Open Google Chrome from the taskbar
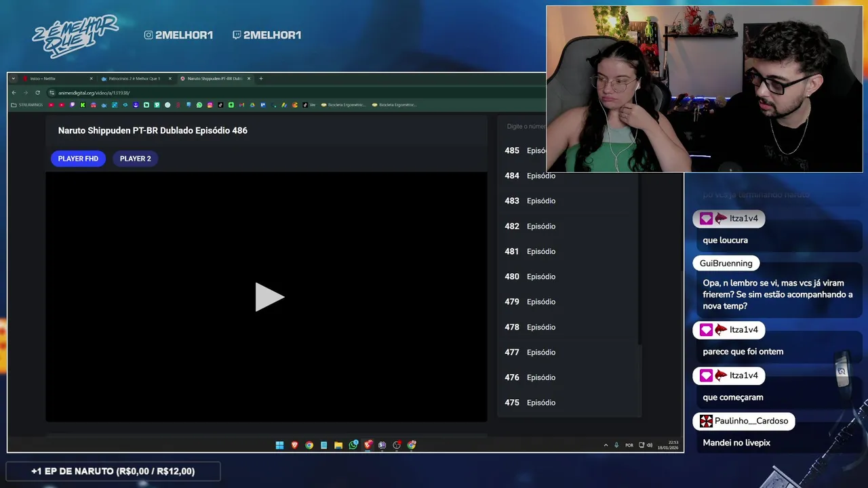The height and width of the screenshot is (488, 868). pyautogui.click(x=309, y=445)
